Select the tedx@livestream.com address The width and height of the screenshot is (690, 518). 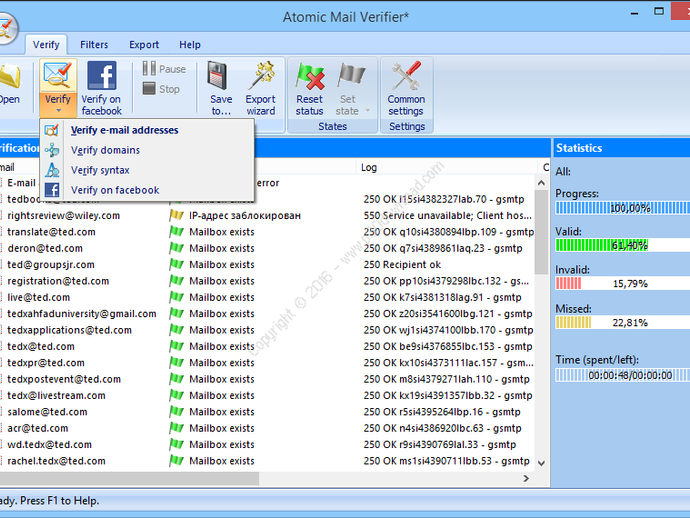tap(56, 395)
